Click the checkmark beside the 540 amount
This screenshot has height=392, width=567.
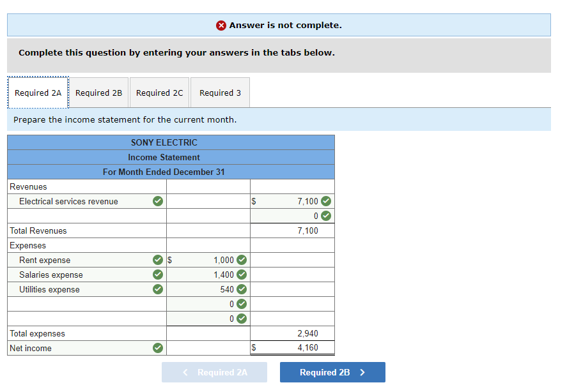(x=241, y=289)
